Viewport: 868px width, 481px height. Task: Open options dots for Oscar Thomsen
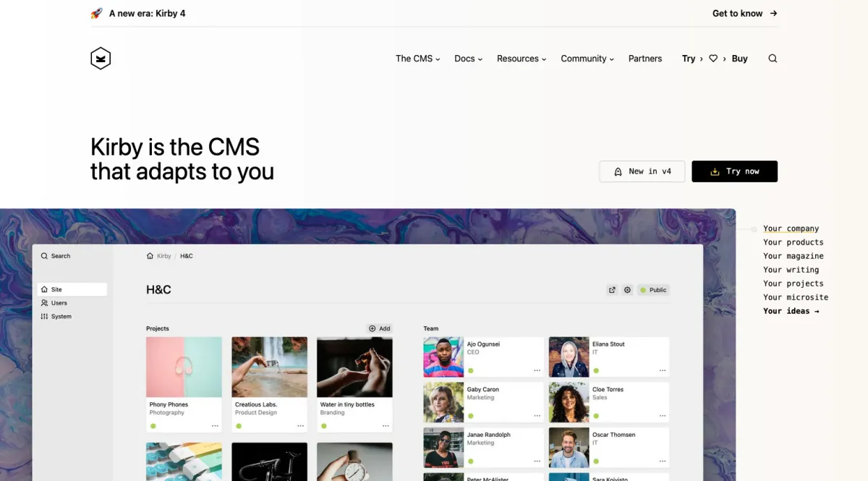click(662, 461)
